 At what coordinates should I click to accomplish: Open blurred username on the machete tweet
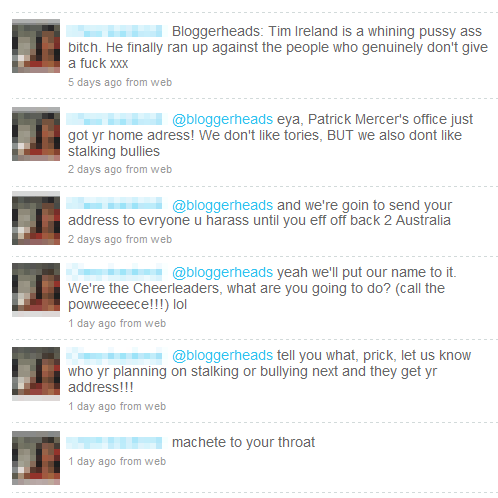(x=114, y=443)
